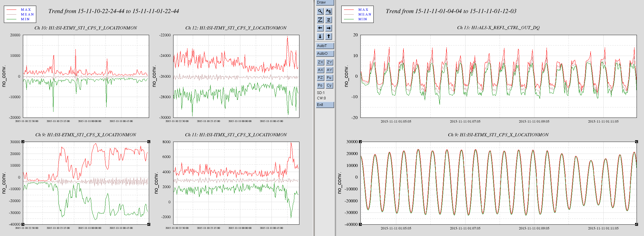Click top-left selection handle of right Ch 9 plot
Screen dimensions: 644x236
[360, 142]
